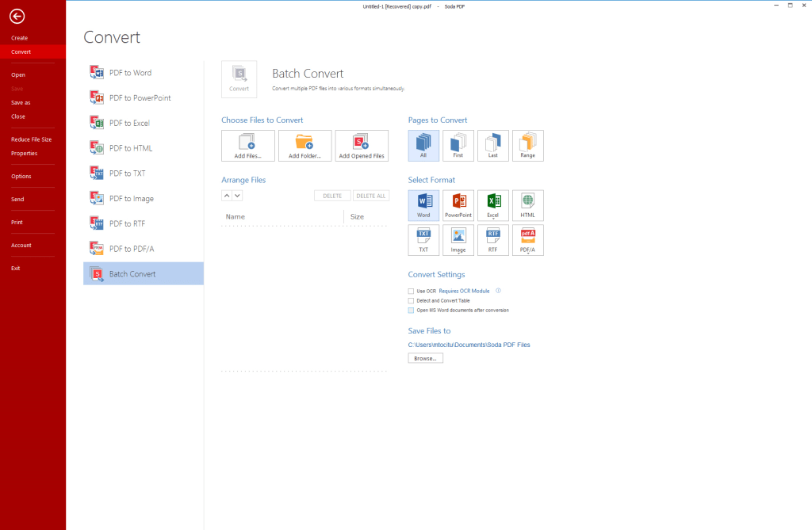Screen dimensions: 812x530
Task: Choose Last page to convert
Action: pos(493,146)
